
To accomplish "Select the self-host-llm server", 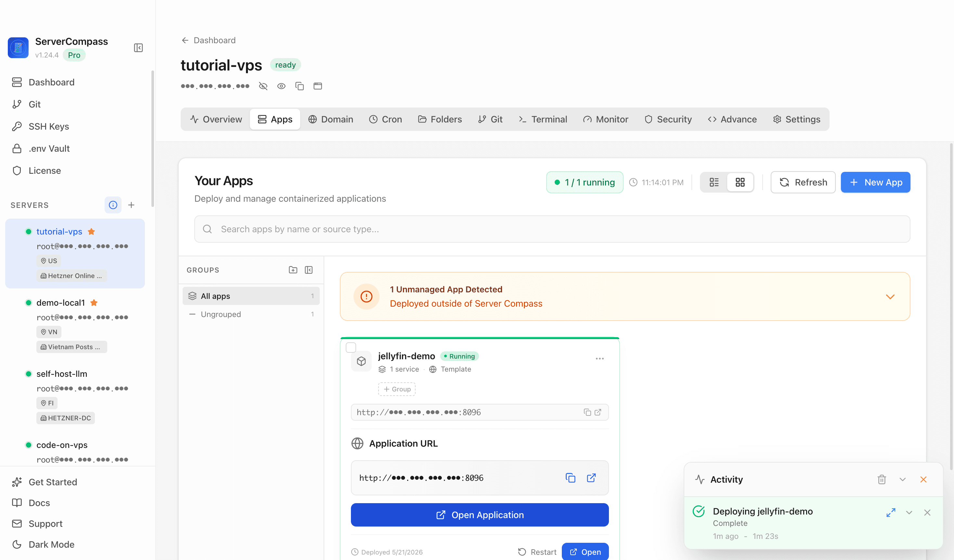I will point(75,395).
